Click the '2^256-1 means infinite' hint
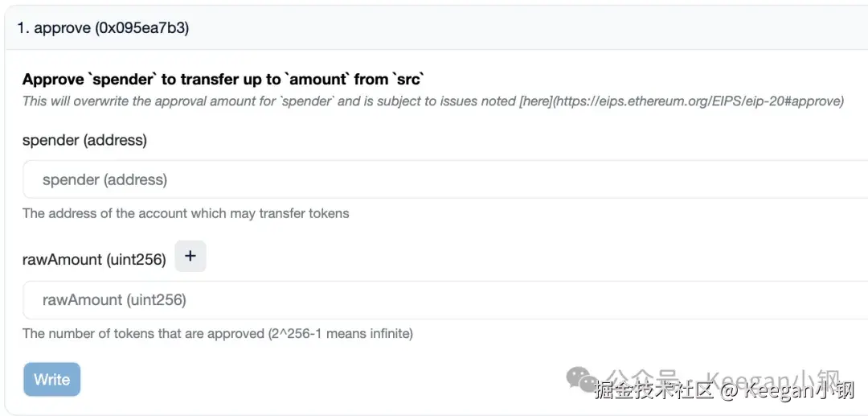868x416 pixels. [341, 333]
